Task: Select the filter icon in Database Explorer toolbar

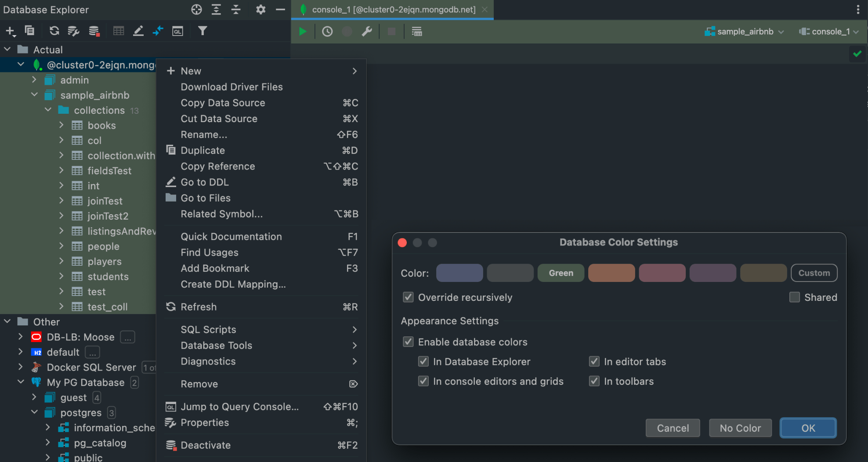Action: click(202, 31)
